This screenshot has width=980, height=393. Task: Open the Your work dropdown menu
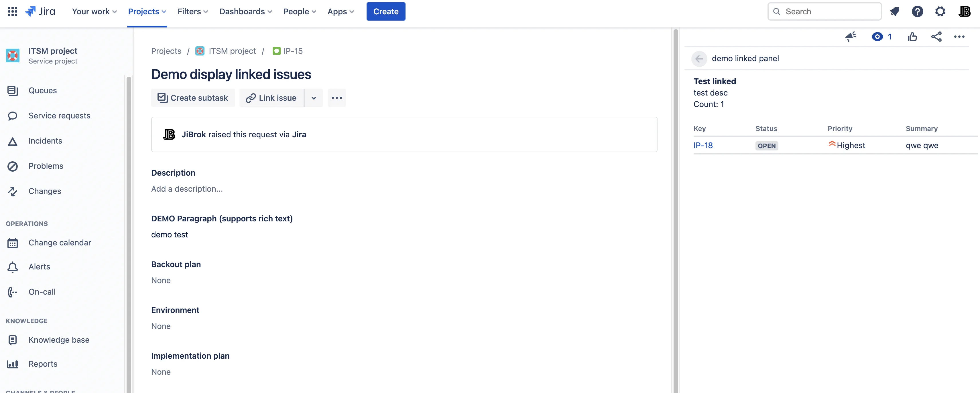94,11
